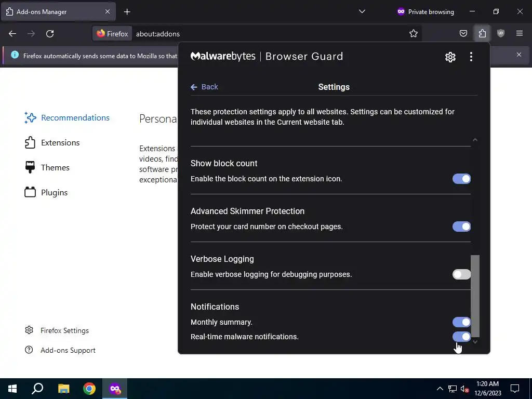
Task: Open the list all tabs dropdown
Action: 362,11
